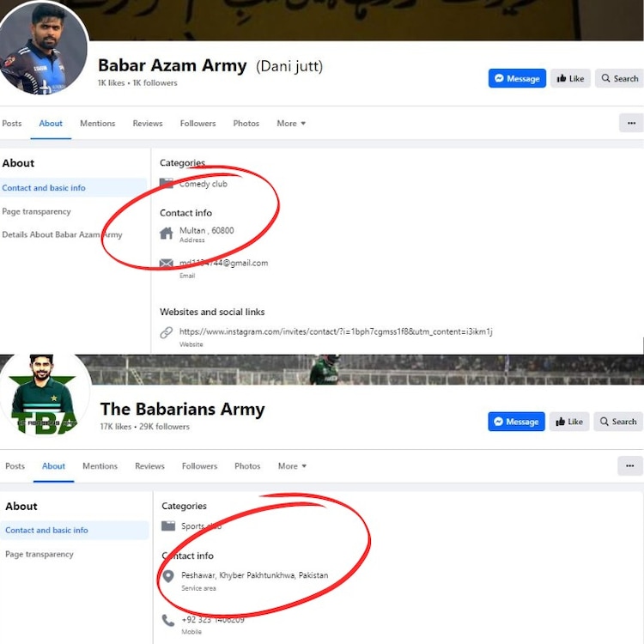Search within The Babarians Army page

618,422
